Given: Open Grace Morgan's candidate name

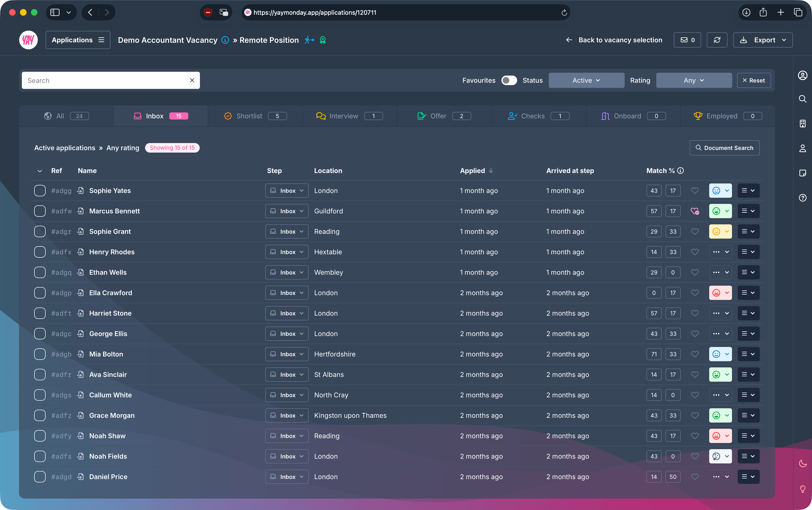Looking at the screenshot, I should click(112, 416).
